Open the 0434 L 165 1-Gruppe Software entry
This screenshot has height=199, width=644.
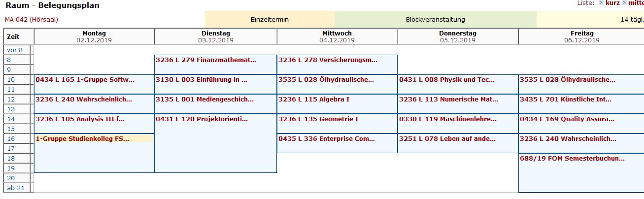point(85,80)
